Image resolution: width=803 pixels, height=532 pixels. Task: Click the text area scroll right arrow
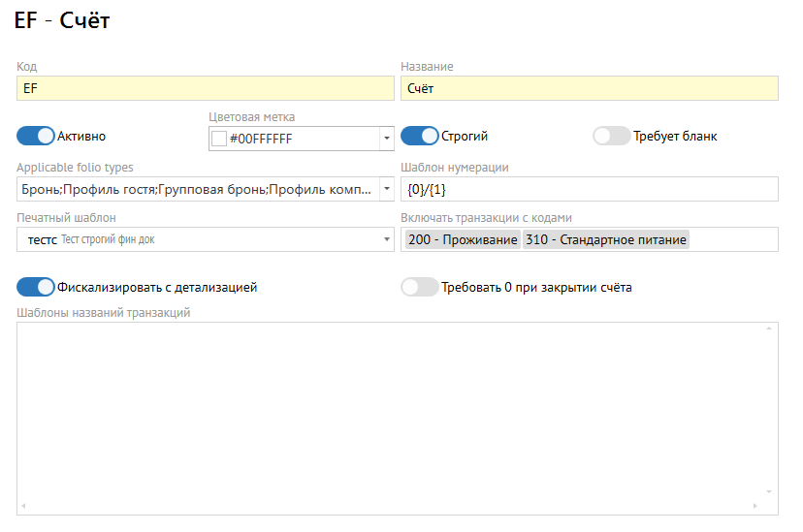755,507
